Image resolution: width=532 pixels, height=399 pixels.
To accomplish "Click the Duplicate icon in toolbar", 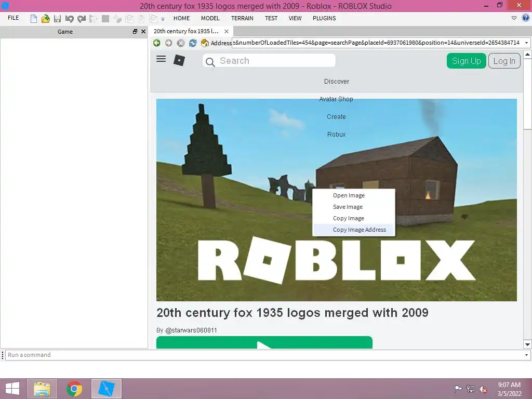I will (x=153, y=19).
